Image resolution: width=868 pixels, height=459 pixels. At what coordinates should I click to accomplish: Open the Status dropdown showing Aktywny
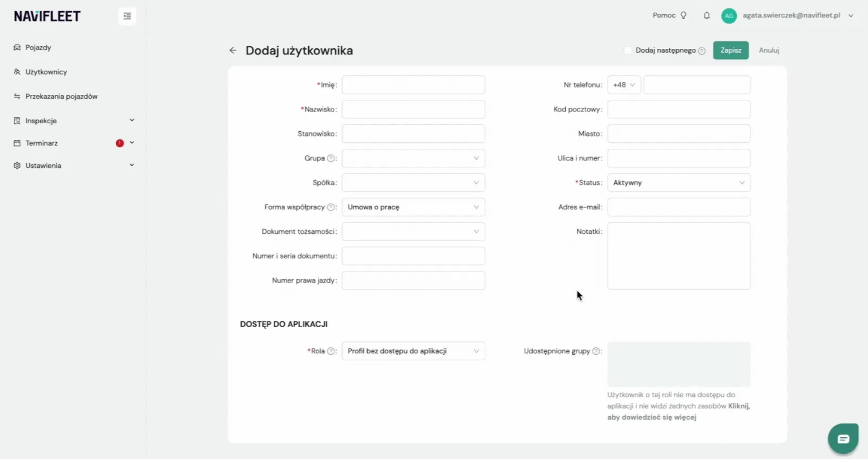679,183
